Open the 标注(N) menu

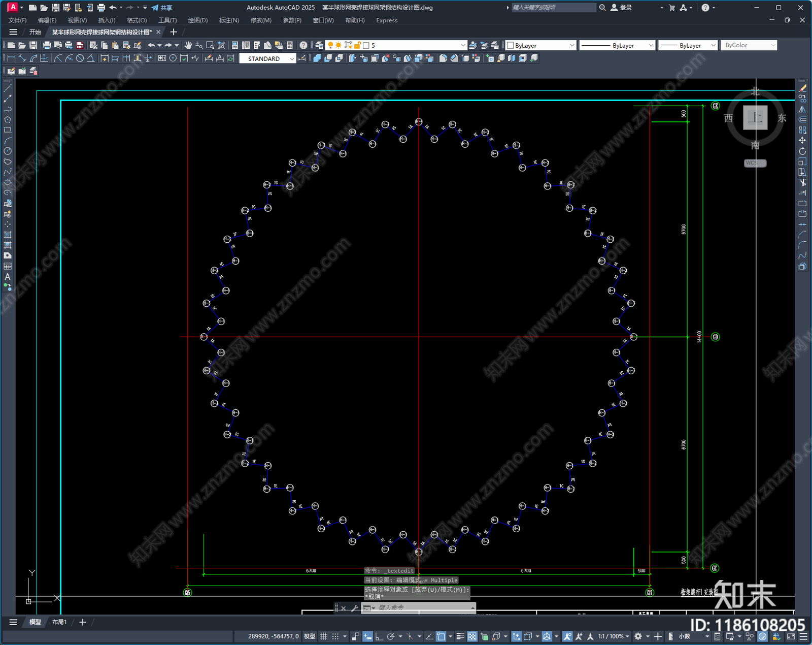[x=229, y=20]
